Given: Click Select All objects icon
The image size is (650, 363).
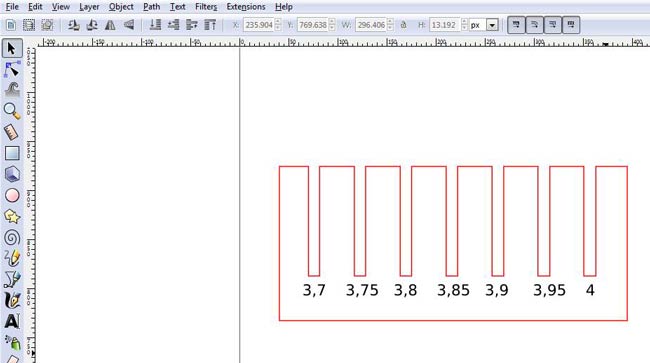Looking at the screenshot, I should click(11, 25).
